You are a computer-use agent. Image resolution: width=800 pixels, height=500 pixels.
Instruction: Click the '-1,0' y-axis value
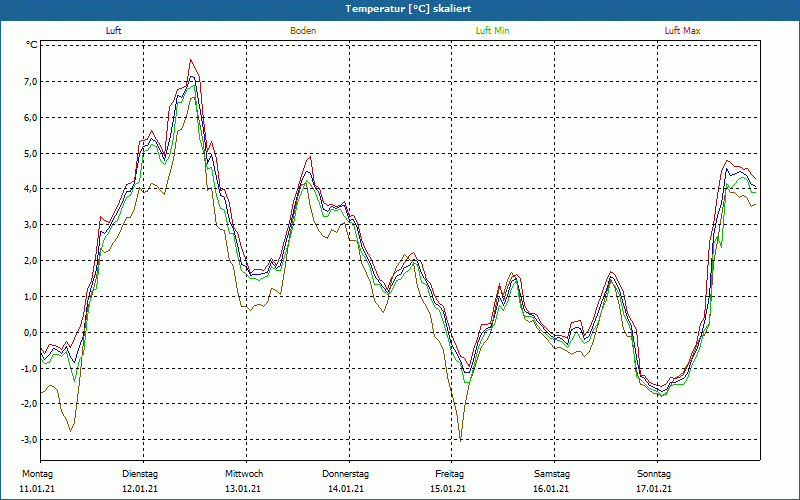click(x=29, y=368)
